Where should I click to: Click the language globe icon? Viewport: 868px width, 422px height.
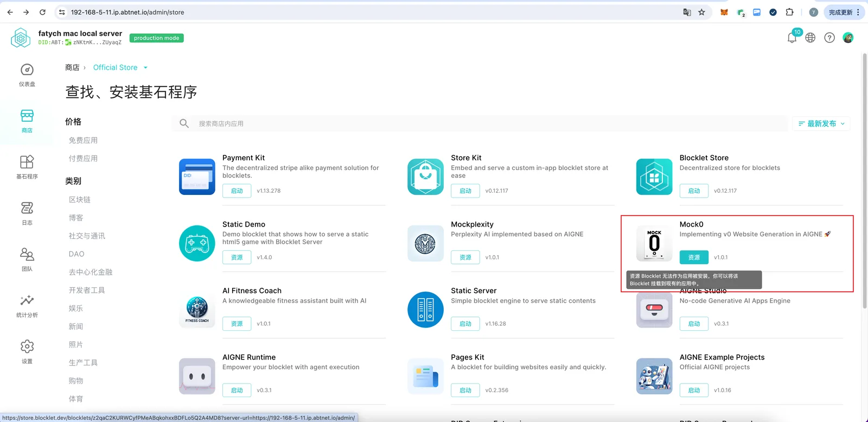point(810,37)
